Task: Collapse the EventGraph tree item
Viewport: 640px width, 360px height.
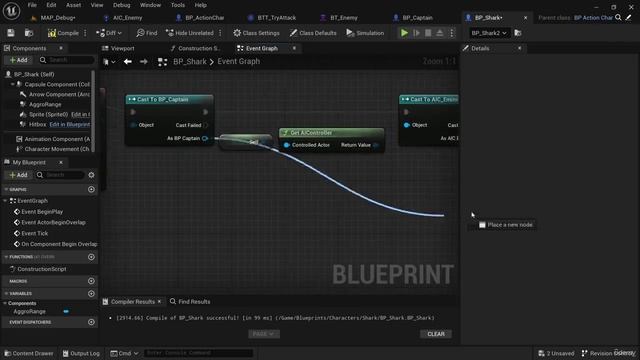Action: coord(5,201)
